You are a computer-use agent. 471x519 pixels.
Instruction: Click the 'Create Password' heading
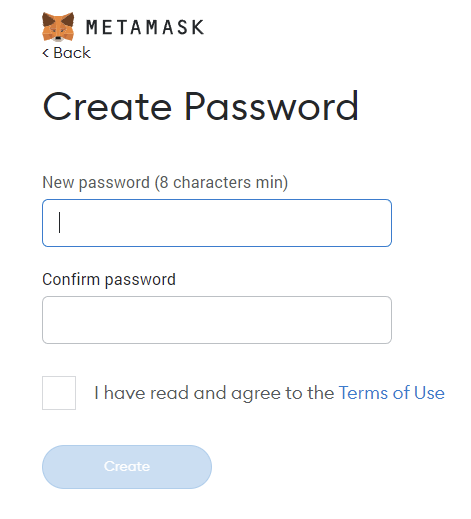pyautogui.click(x=200, y=107)
